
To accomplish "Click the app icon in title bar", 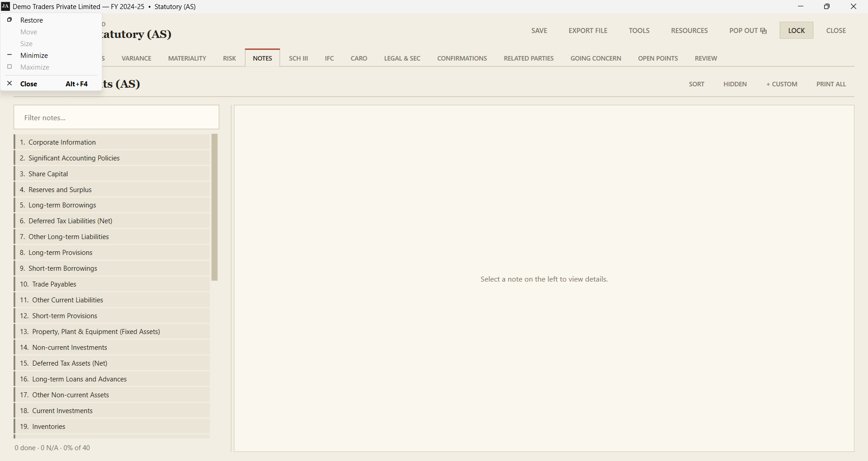I will click(5, 6).
